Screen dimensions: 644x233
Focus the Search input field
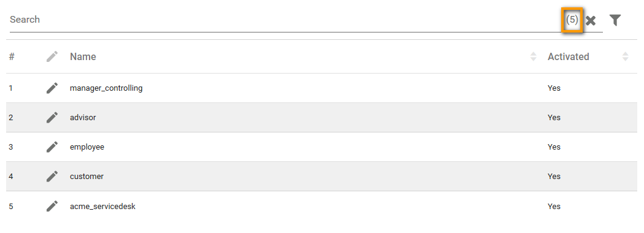pos(283,20)
